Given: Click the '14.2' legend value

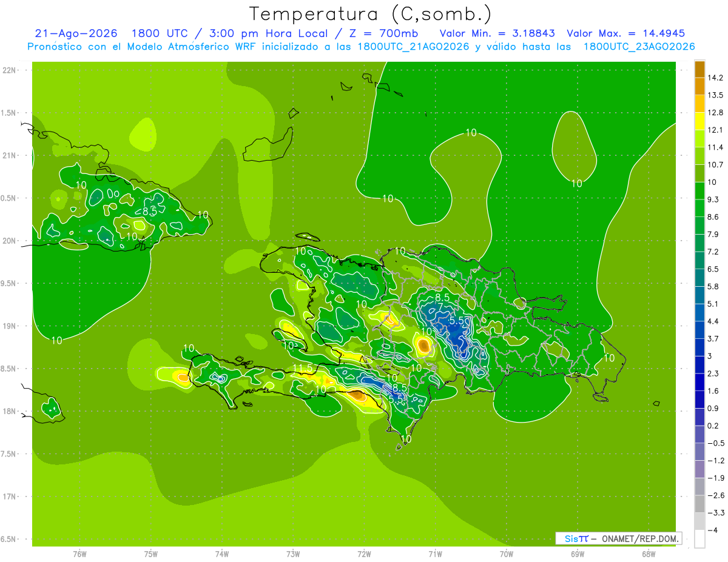Looking at the screenshot, I should [x=715, y=78].
